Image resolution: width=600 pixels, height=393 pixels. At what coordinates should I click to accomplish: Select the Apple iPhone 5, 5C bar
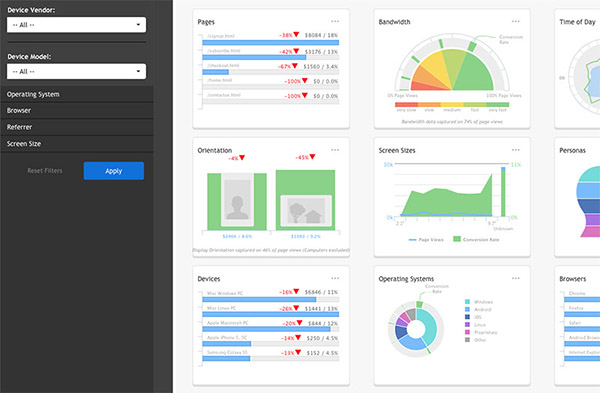coord(227,344)
